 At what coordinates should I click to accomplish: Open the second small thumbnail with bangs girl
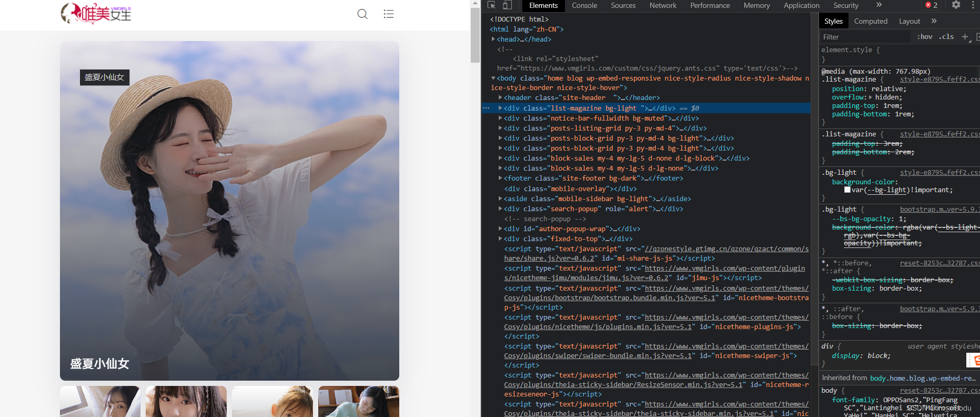click(186, 401)
